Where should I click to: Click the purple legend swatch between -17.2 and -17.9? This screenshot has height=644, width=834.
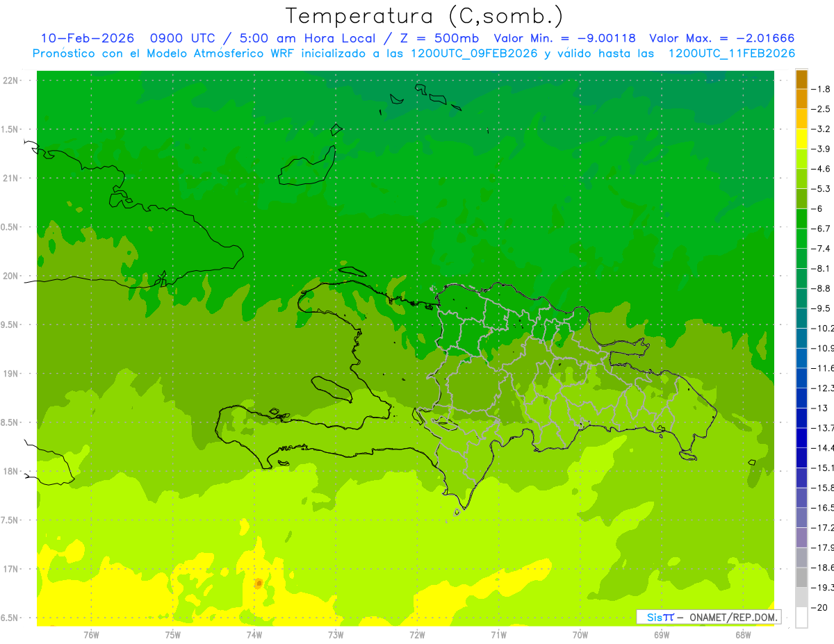point(801,537)
